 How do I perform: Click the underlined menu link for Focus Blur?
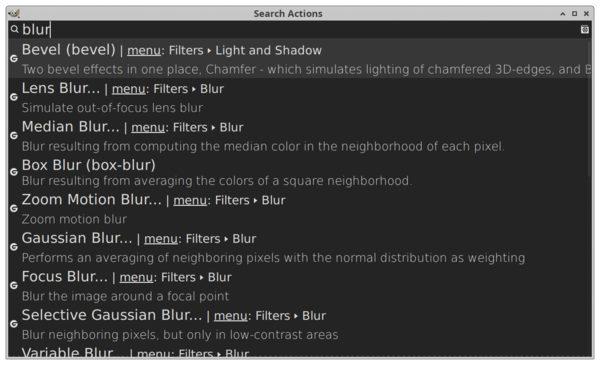pos(136,278)
